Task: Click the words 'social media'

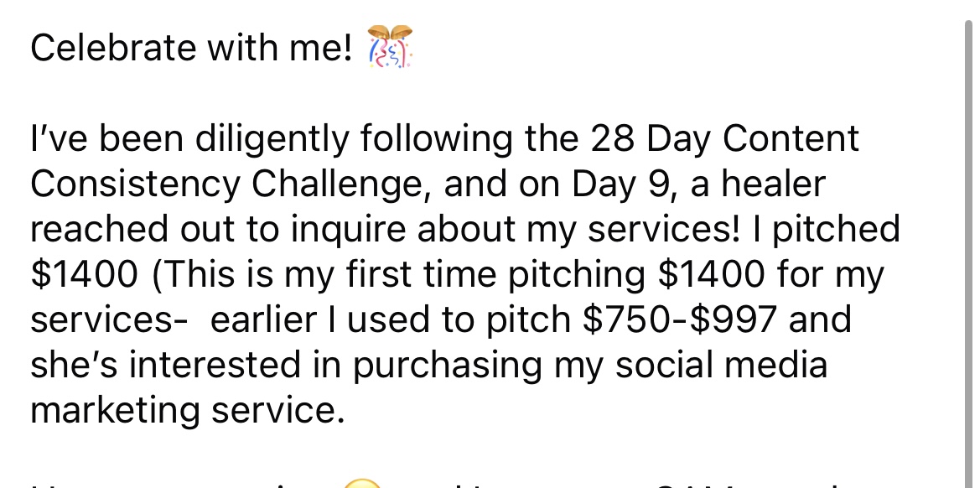Action: (721, 364)
